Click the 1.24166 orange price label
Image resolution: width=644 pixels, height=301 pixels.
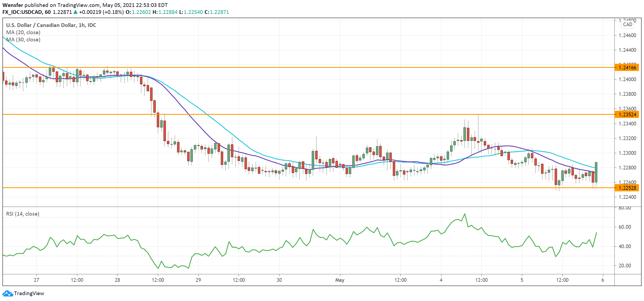[627, 68]
